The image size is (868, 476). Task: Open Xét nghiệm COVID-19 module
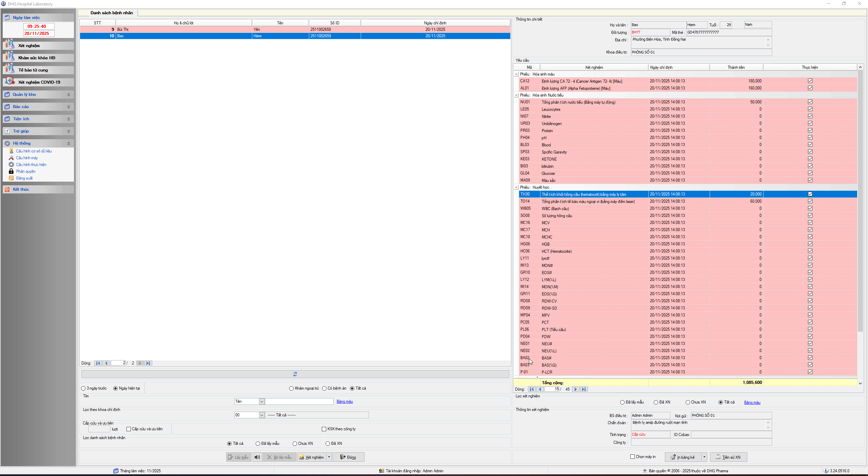(x=39, y=82)
